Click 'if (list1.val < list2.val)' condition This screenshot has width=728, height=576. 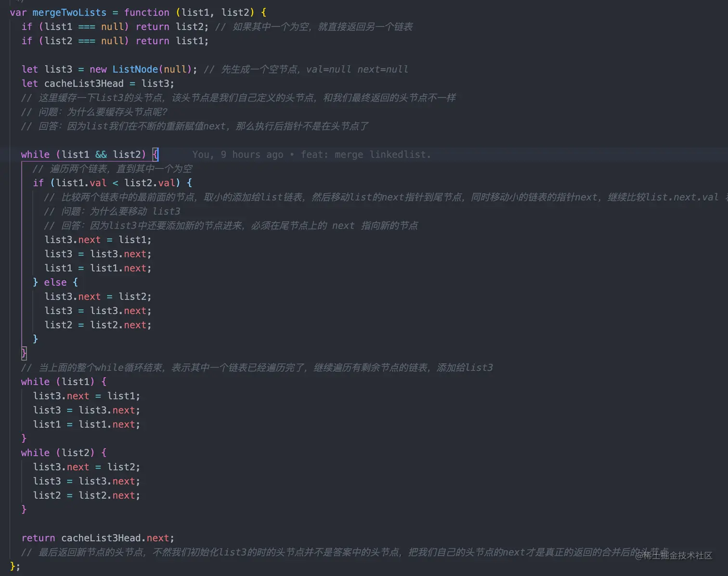[x=106, y=183]
